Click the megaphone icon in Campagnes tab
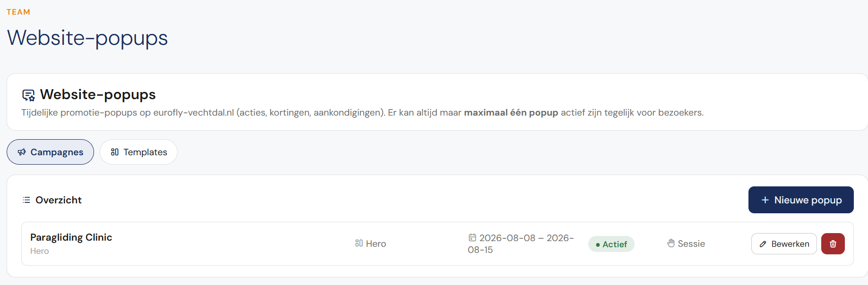This screenshot has width=868, height=285. (x=22, y=152)
